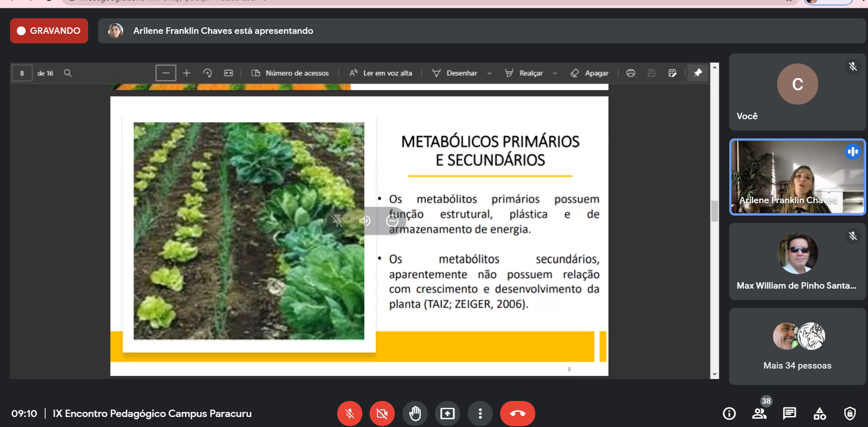Toggle the microphone mute button
Screen dimensions: 868x427
point(350,413)
